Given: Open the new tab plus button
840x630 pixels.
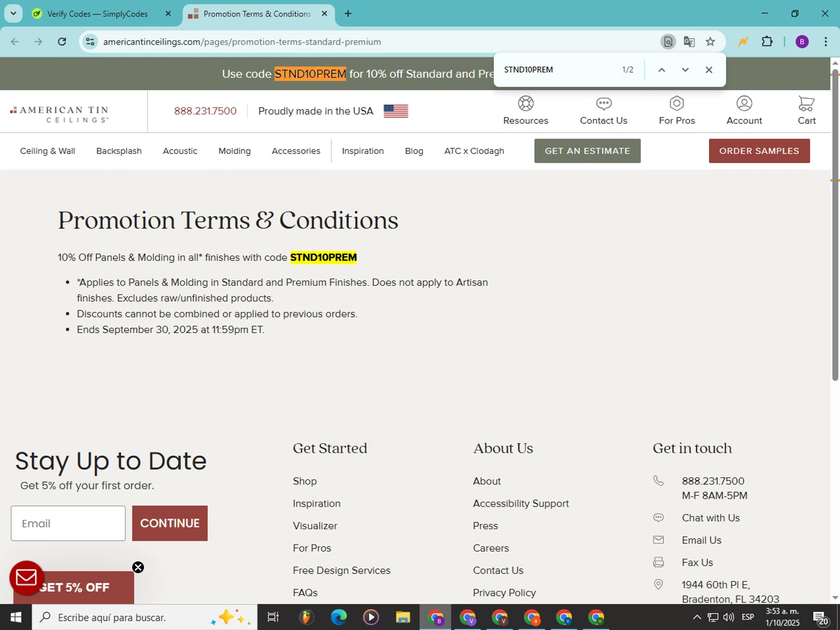Looking at the screenshot, I should coord(348,13).
